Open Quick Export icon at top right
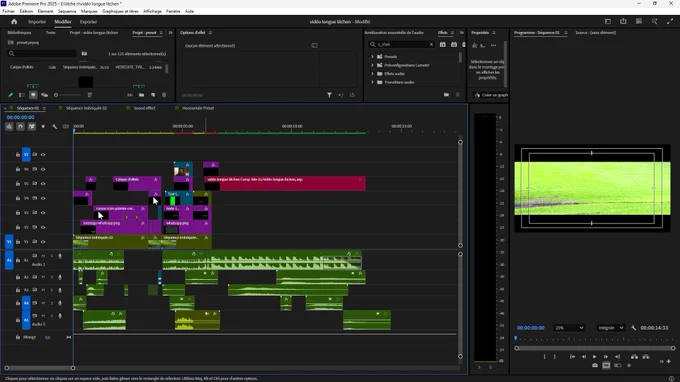 pyautogui.click(x=623, y=21)
